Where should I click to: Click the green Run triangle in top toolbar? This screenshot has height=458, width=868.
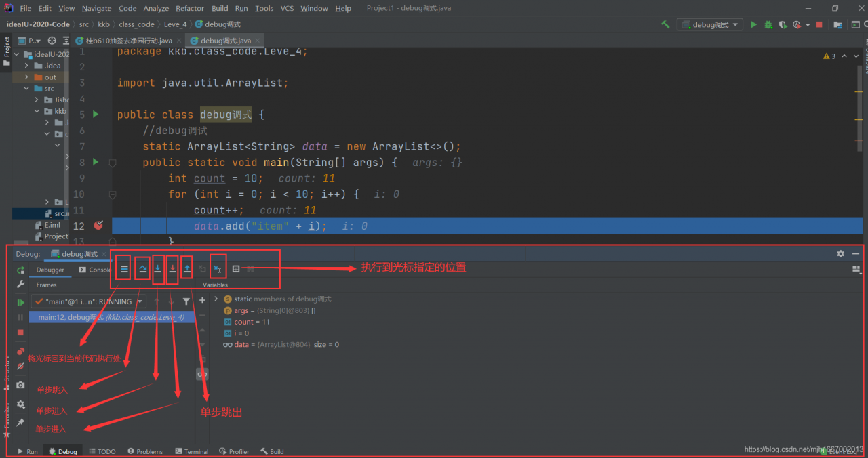[753, 24]
